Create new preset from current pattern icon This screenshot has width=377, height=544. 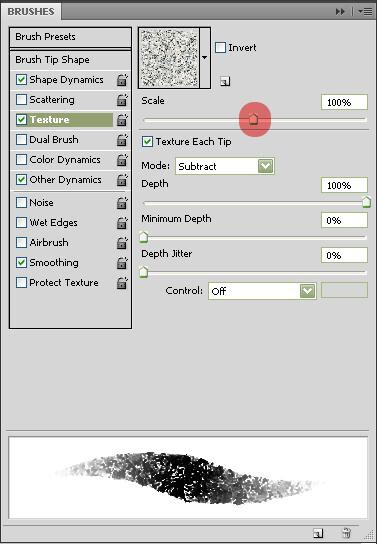click(225, 82)
